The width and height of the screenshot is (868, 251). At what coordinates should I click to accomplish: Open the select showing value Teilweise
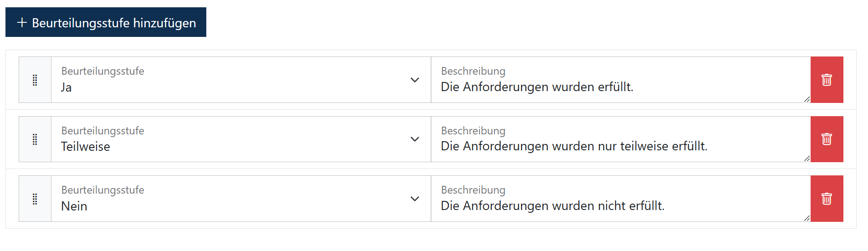tap(241, 139)
